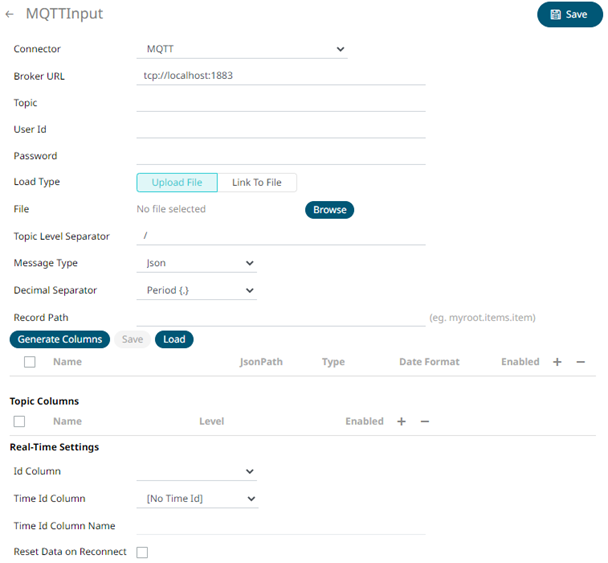This screenshot has height=563, width=608.
Task: Open the Id Column dropdown
Action: click(197, 471)
